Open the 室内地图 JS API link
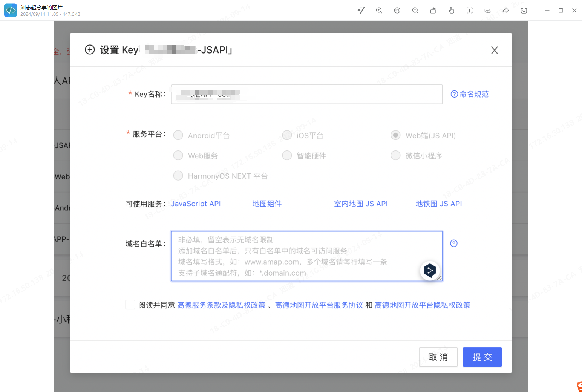 point(361,204)
